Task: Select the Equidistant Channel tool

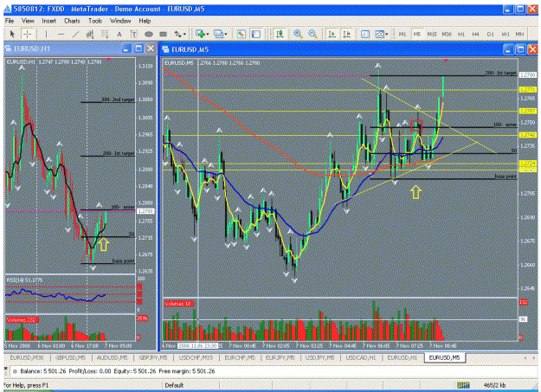Action: tap(90, 34)
